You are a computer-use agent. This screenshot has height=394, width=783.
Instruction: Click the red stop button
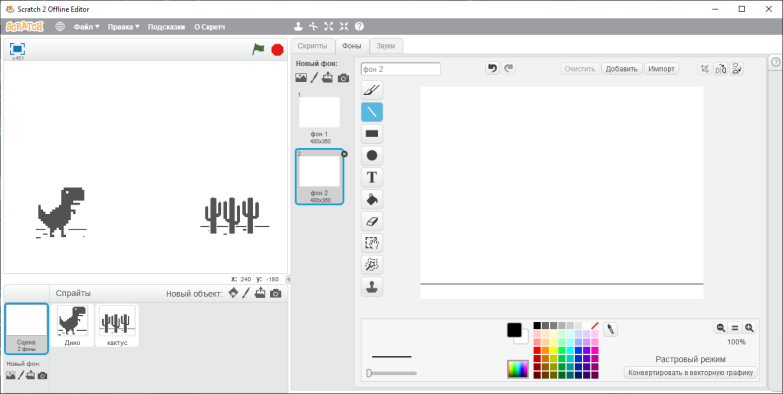click(x=277, y=49)
